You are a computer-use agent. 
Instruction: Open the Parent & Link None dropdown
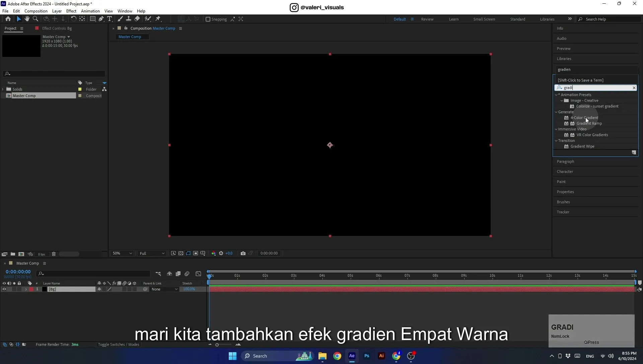(164, 289)
